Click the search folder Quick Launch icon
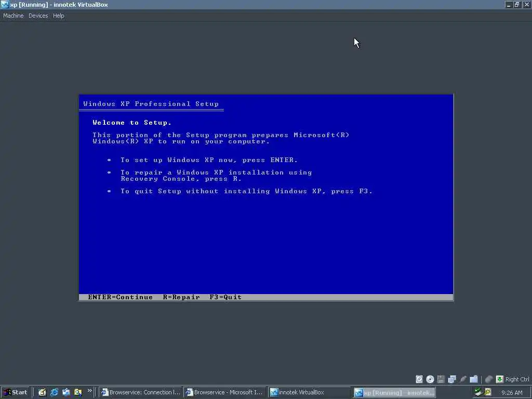 pyautogui.click(x=78, y=392)
